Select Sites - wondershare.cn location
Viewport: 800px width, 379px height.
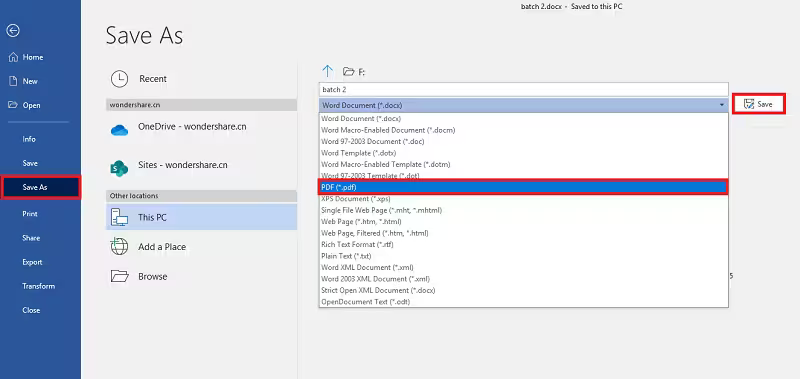201,168
